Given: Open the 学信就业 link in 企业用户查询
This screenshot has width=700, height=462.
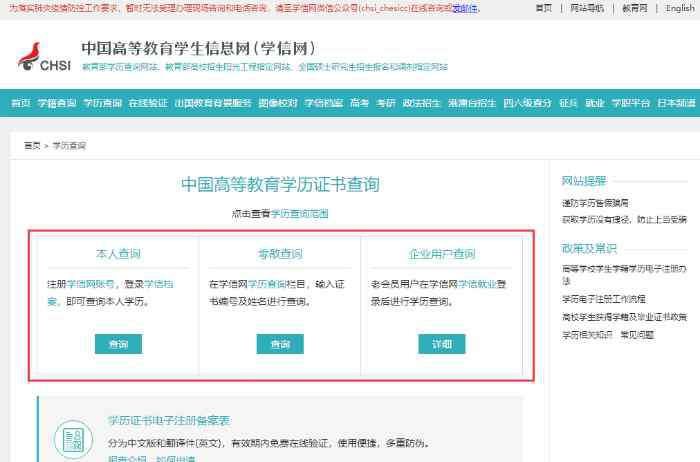Looking at the screenshot, I should (477, 284).
